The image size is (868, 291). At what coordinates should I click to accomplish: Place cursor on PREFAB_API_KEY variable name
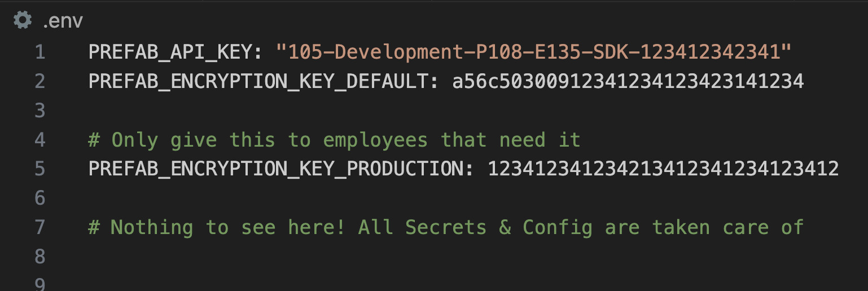[x=170, y=52]
